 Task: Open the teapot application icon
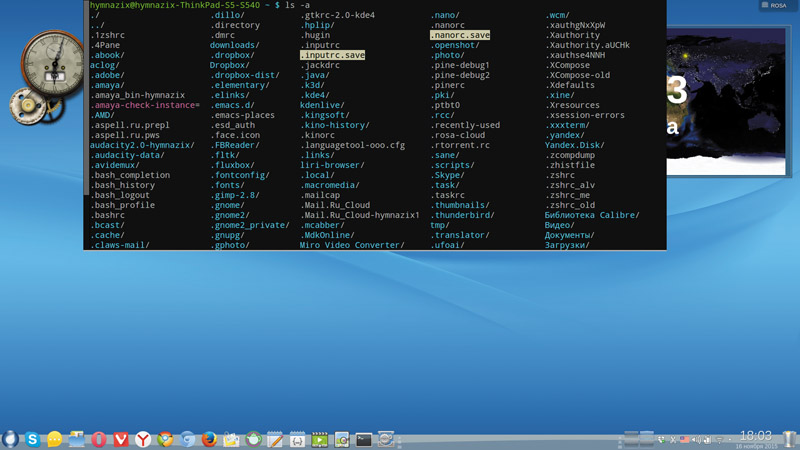253,439
